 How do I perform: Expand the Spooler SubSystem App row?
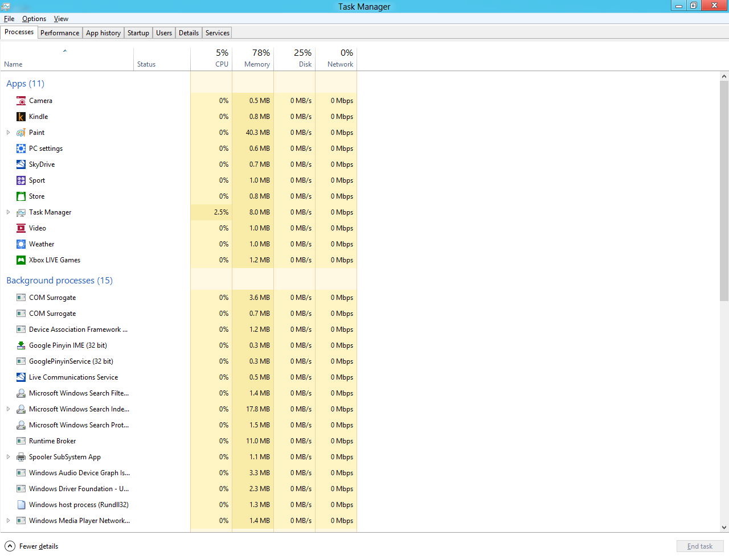coord(8,457)
